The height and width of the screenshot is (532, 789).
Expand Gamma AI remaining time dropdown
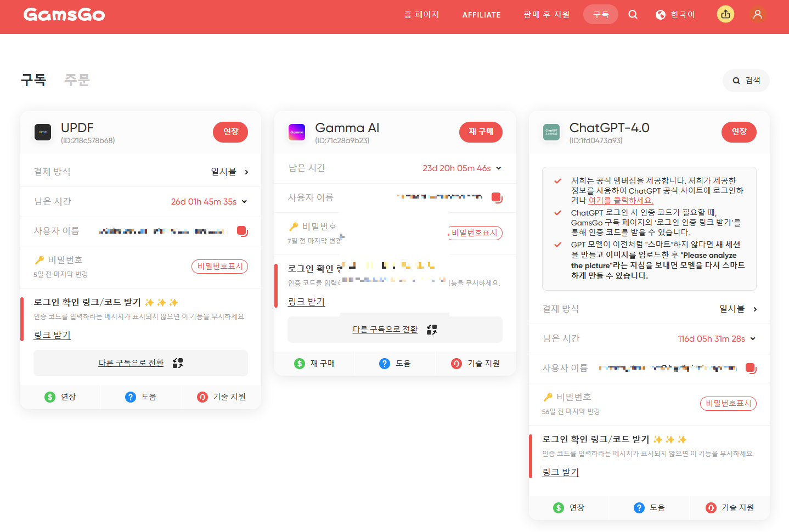[499, 168]
